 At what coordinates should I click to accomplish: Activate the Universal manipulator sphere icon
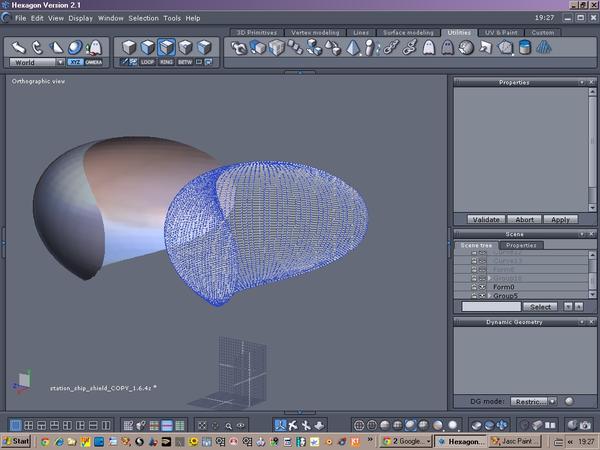coord(75,47)
